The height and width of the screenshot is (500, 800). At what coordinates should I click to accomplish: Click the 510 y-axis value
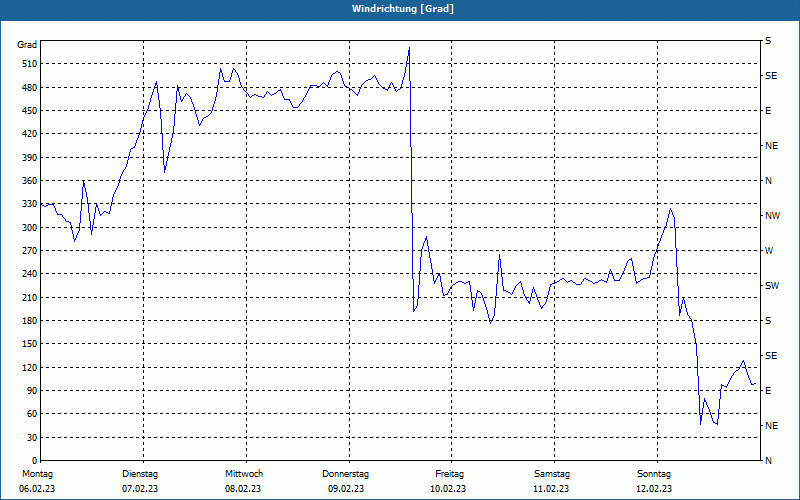pyautogui.click(x=30, y=64)
